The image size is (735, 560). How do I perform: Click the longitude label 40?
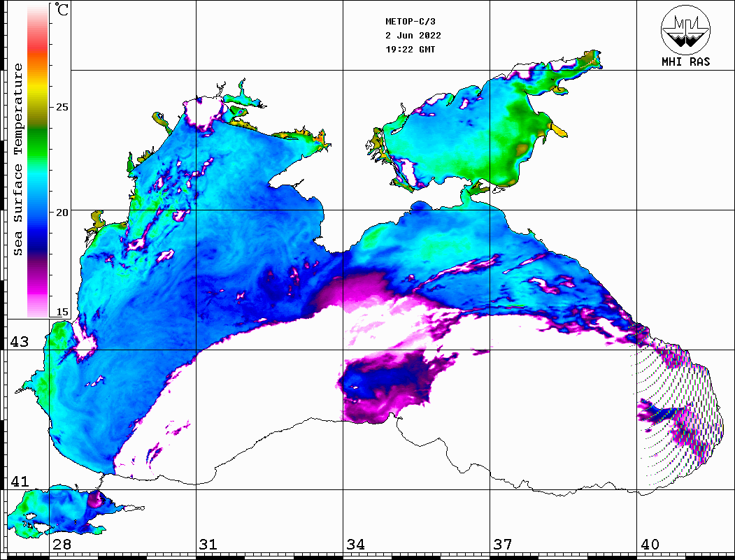click(650, 544)
